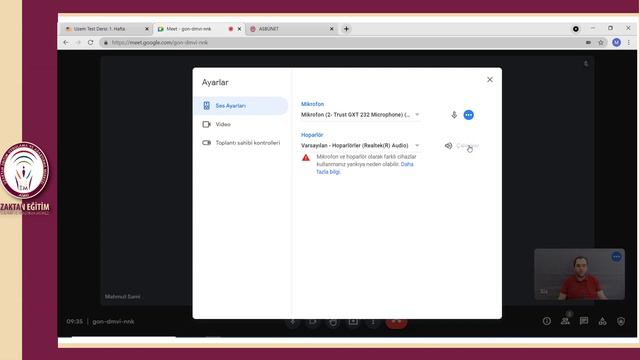
Task: Test the speakers with the test button
Action: click(467, 146)
